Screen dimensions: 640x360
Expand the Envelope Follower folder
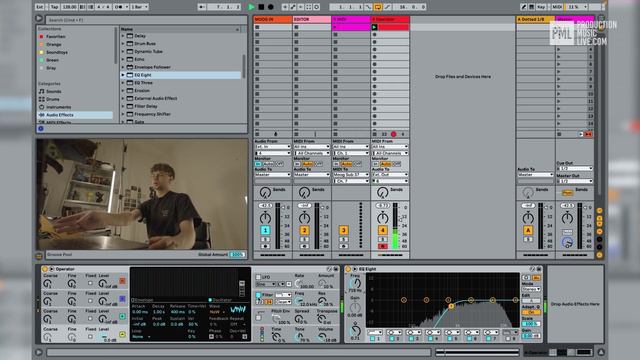point(123,67)
